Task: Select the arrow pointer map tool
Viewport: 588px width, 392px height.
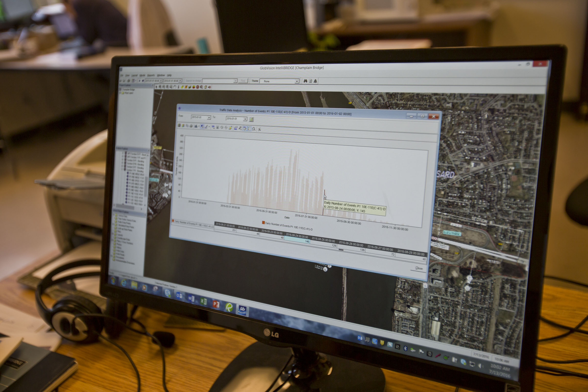Action: 156,87
